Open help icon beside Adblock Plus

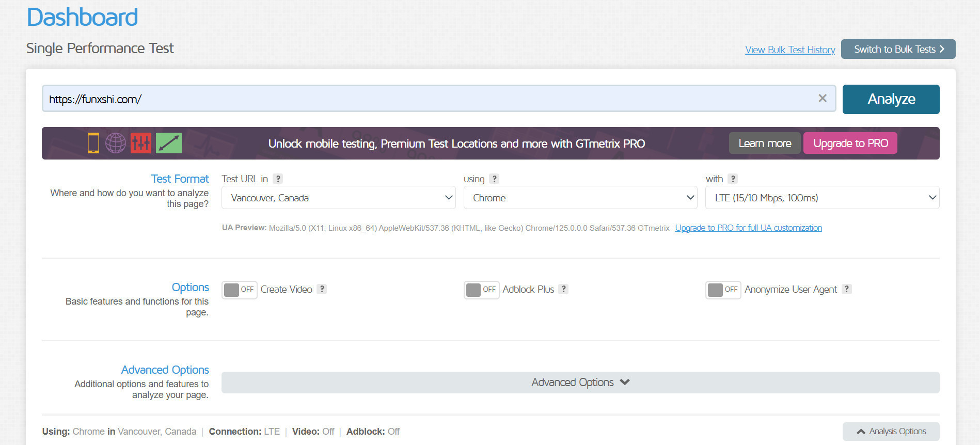point(564,289)
